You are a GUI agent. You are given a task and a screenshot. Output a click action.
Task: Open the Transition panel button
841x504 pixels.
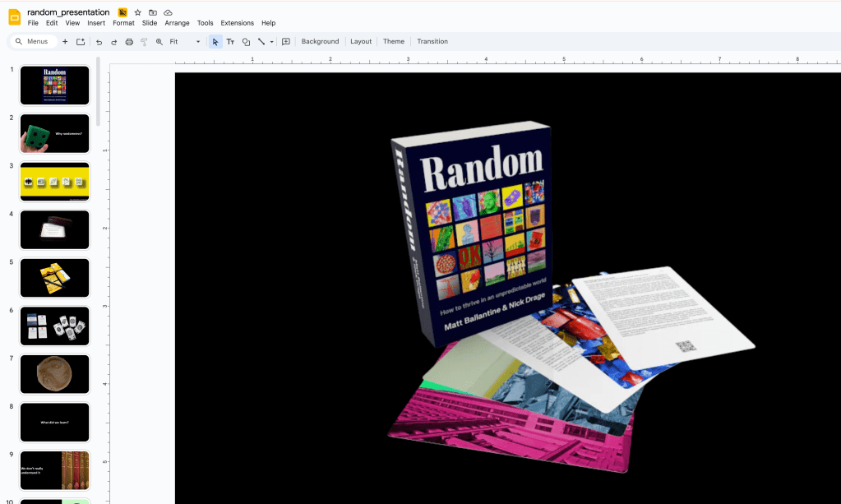pyautogui.click(x=432, y=41)
